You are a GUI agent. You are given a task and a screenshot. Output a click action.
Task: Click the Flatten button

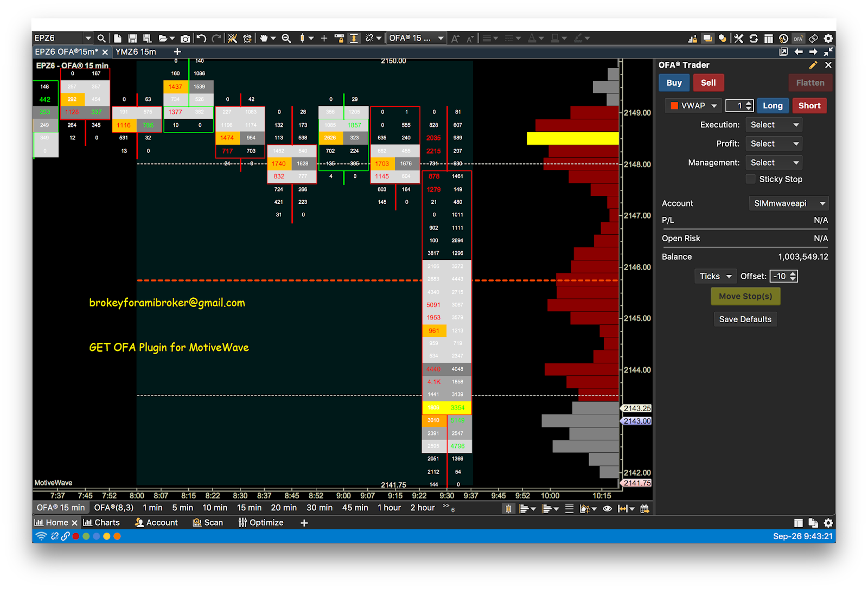tap(810, 82)
